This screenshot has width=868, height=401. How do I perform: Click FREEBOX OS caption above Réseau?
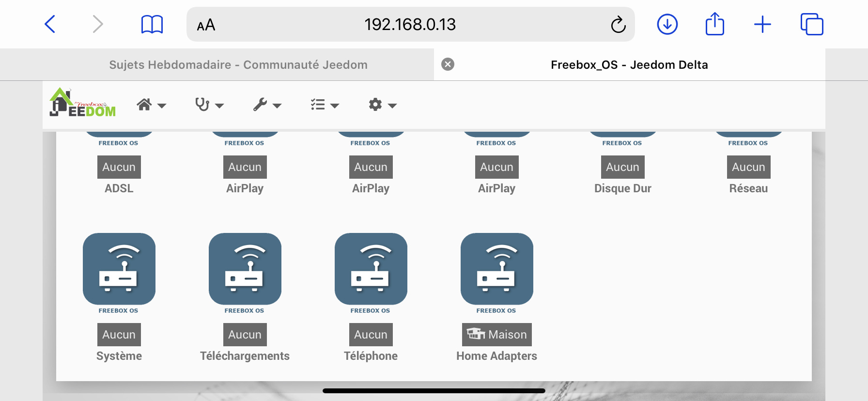tap(748, 143)
